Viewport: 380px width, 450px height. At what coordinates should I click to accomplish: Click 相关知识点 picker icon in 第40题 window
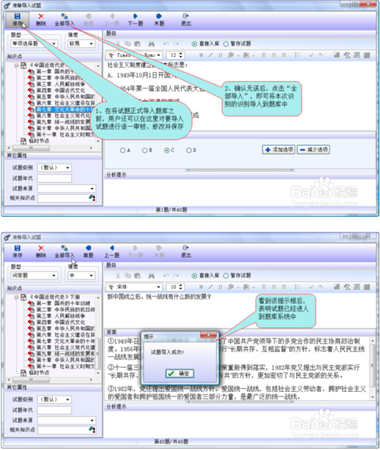point(92,430)
